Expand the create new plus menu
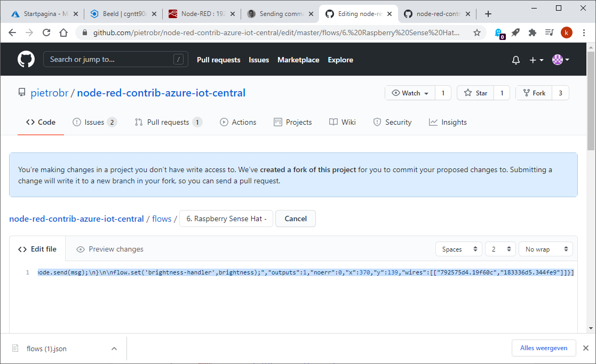 [x=536, y=60]
